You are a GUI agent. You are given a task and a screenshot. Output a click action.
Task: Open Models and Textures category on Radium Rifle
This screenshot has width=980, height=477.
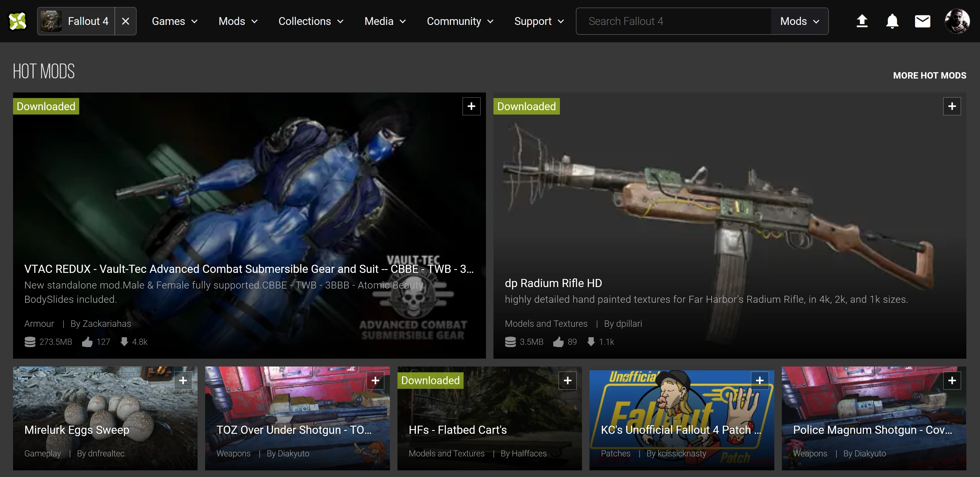tap(546, 324)
